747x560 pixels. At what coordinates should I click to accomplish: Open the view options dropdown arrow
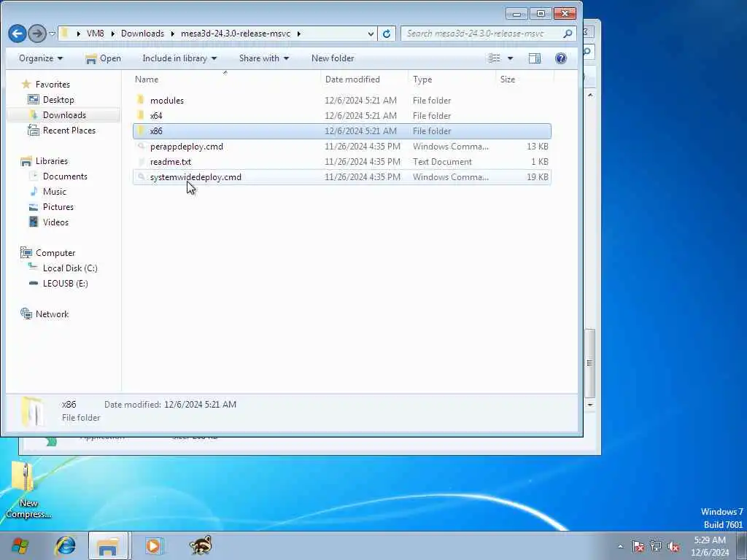(510, 58)
